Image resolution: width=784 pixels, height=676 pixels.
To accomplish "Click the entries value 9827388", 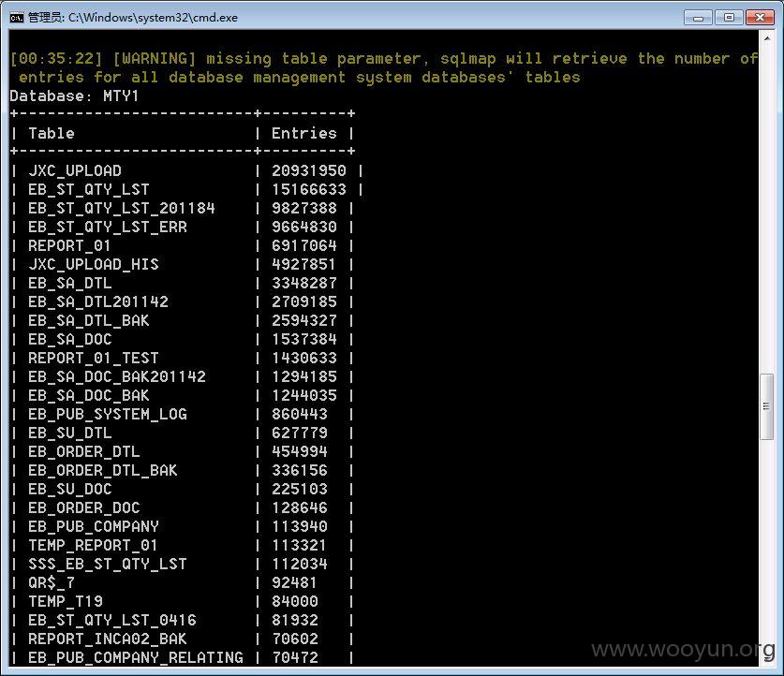I will (304, 208).
